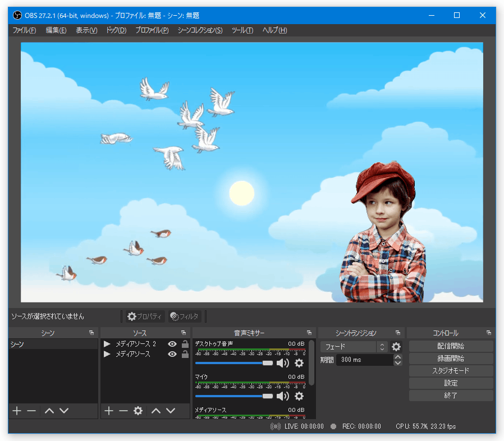Image resolution: width=504 pixels, height=441 pixels.
Task: Click the REC 00:00:00 status
Action: point(361,426)
